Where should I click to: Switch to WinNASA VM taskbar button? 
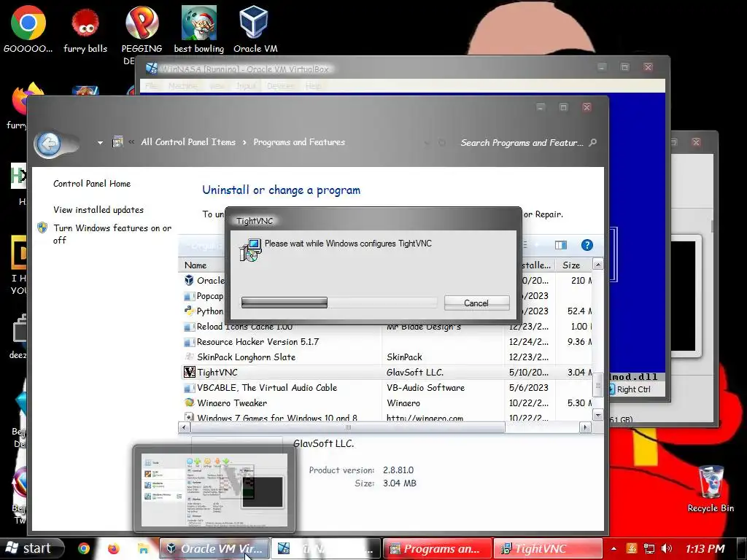click(326, 548)
